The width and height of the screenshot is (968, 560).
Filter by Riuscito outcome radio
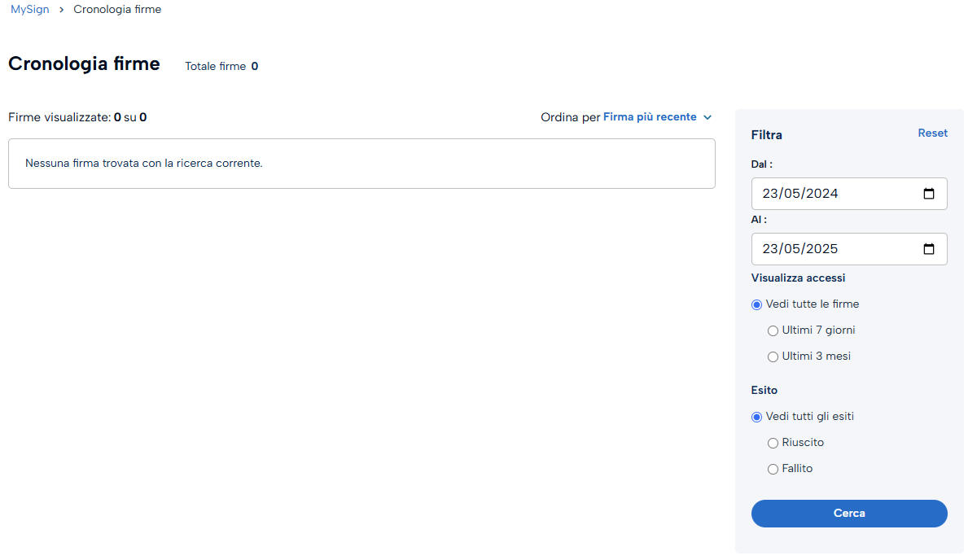point(773,444)
